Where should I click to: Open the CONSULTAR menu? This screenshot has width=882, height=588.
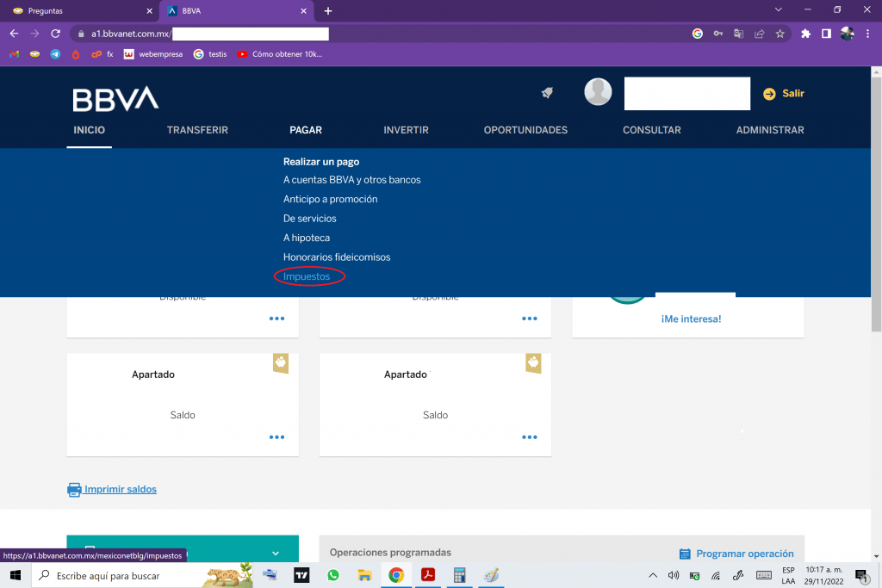pos(651,130)
